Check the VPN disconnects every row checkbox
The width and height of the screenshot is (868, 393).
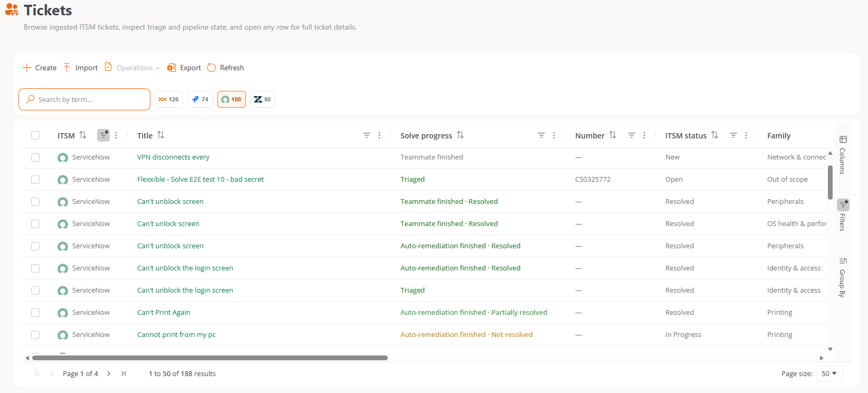(35, 157)
